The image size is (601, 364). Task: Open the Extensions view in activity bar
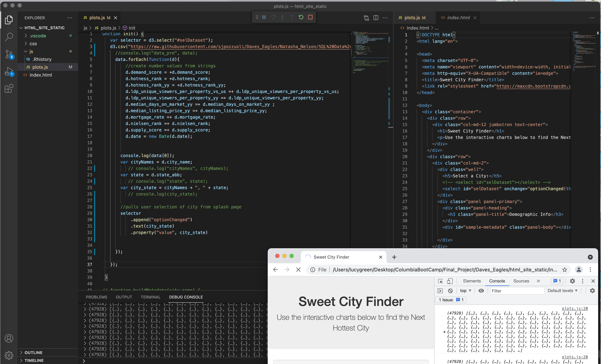9,89
